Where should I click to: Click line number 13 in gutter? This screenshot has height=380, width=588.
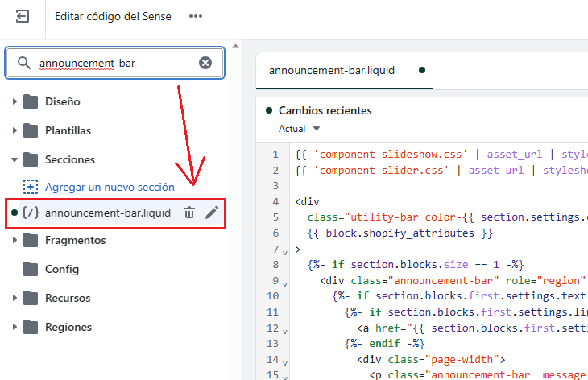272,344
